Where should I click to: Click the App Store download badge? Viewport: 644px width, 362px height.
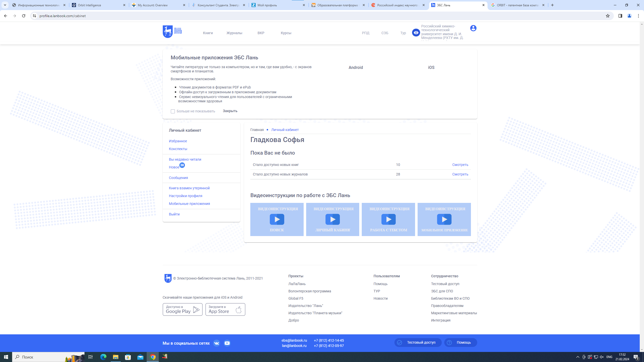(225, 309)
